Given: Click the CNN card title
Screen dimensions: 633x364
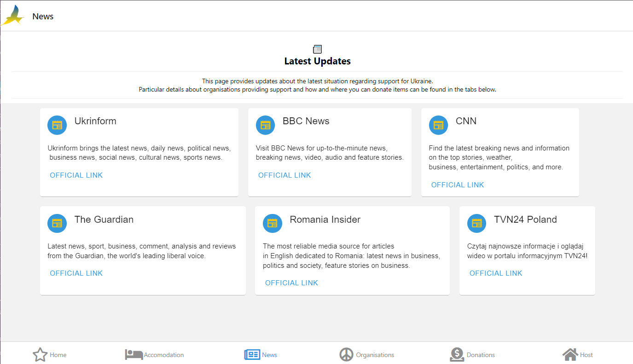Looking at the screenshot, I should click(x=466, y=121).
